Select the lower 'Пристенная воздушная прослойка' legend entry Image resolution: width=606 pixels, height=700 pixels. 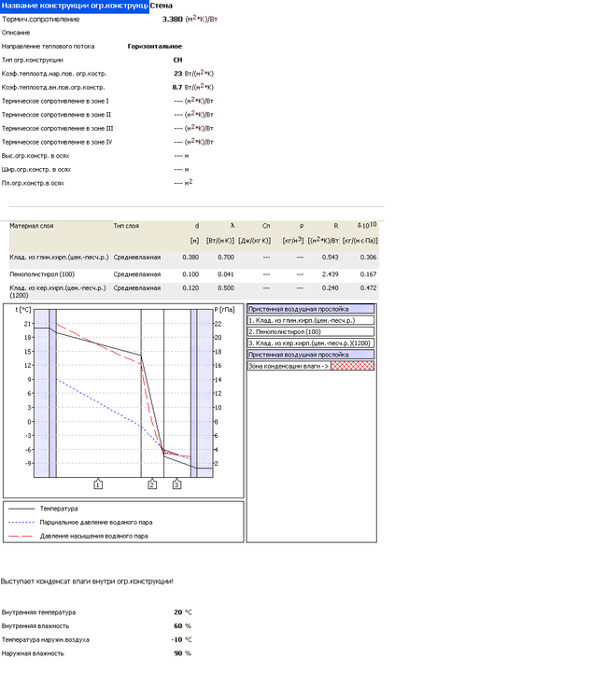coord(311,355)
